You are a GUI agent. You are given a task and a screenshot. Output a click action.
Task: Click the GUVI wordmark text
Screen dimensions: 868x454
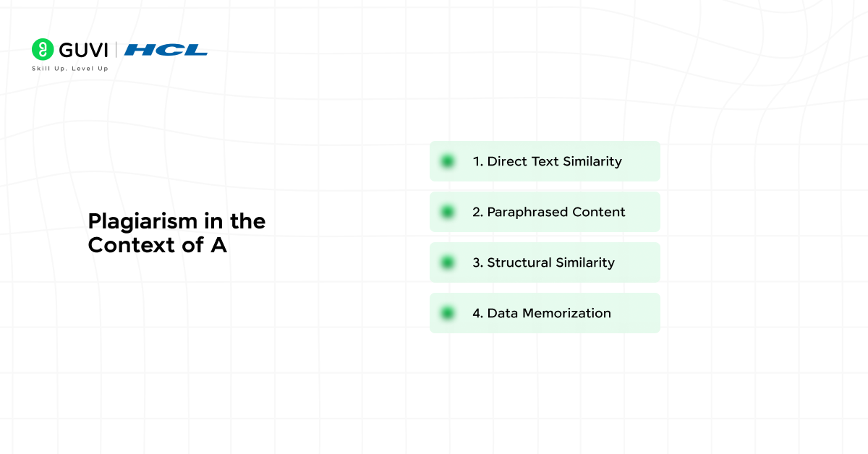83,50
